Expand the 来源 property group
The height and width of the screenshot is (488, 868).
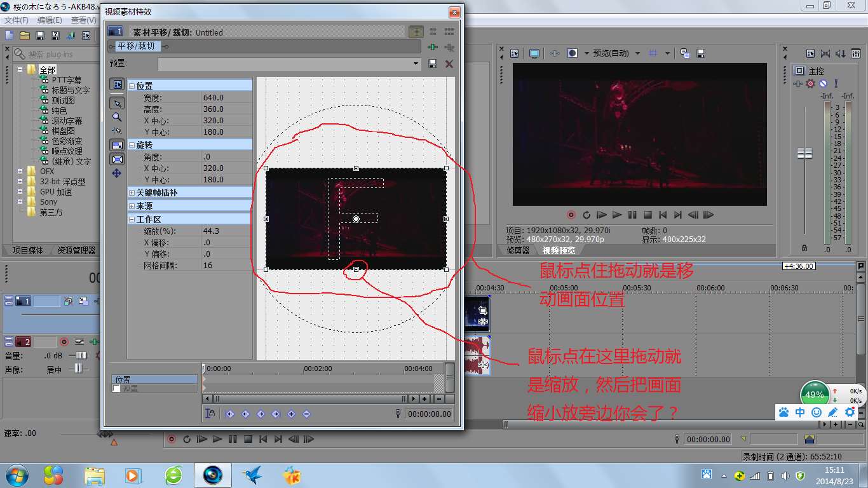(x=132, y=207)
